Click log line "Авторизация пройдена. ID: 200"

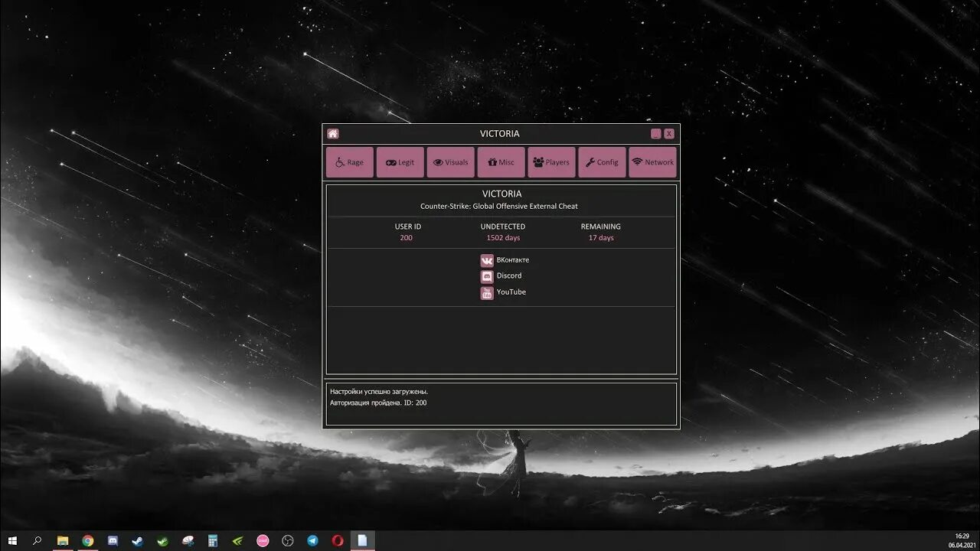point(378,403)
